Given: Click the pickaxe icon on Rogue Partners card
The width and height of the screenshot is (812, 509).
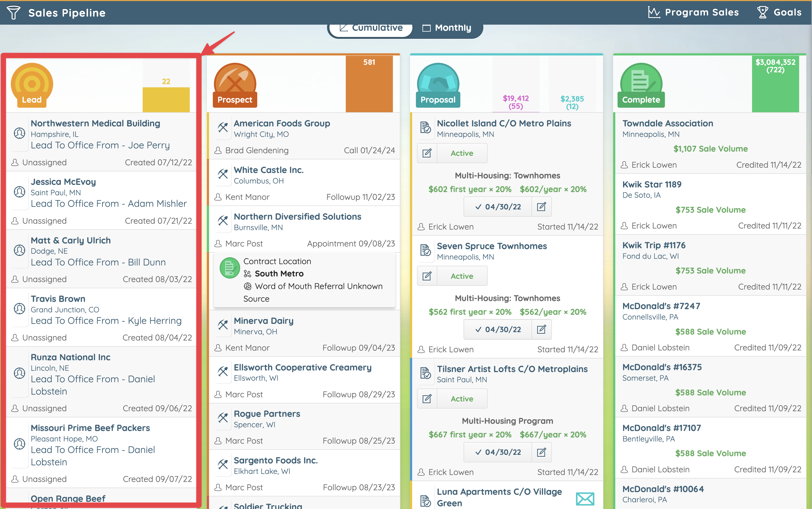Looking at the screenshot, I should pyautogui.click(x=223, y=417).
